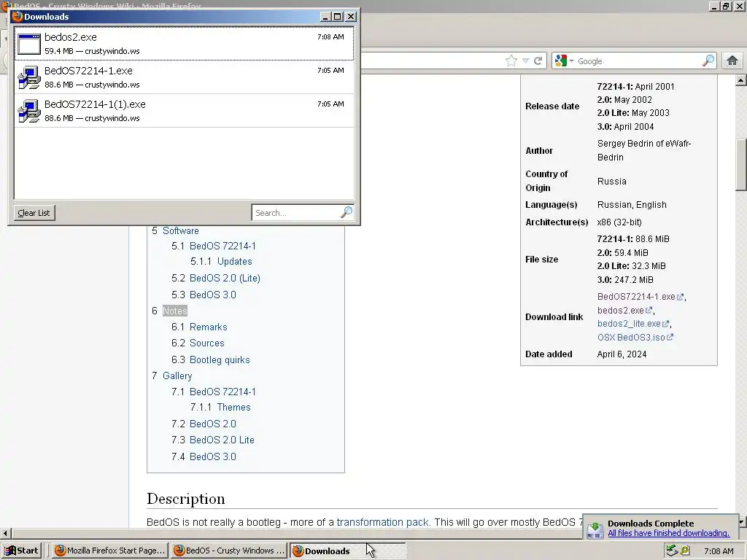Viewport: 747px width, 560px height.
Task: Jump to contents 6.1 Remarks
Action: 208,327
